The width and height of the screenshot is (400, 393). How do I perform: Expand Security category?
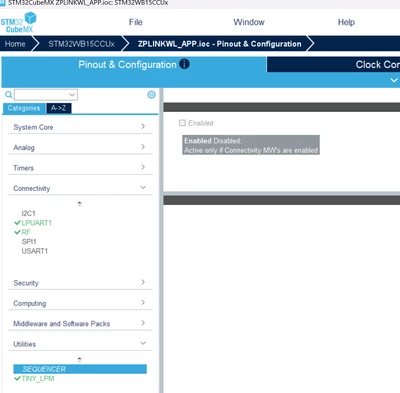(x=80, y=283)
